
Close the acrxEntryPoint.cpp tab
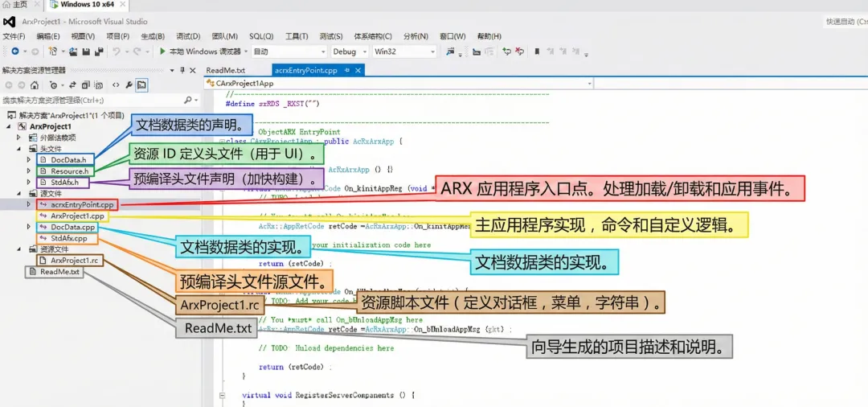point(358,70)
